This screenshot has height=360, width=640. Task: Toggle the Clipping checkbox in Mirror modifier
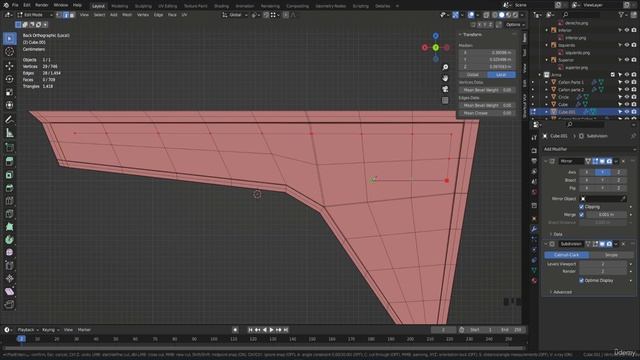[582, 207]
